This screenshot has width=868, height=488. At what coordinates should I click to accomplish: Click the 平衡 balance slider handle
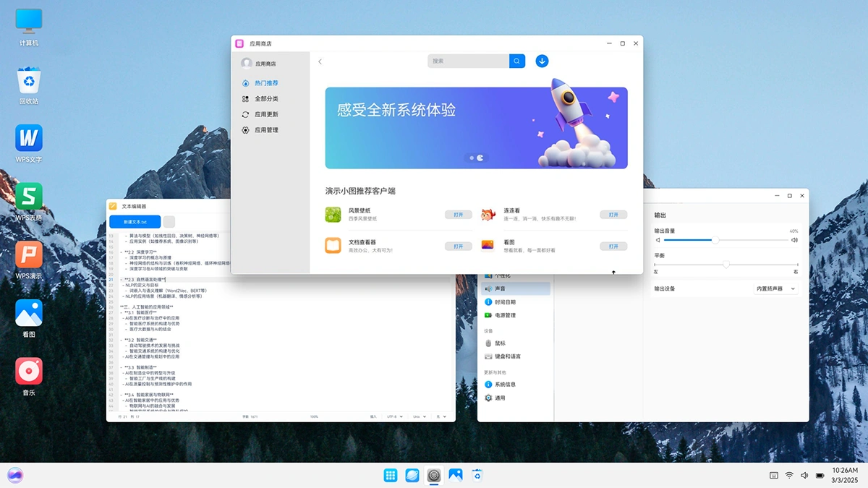click(726, 265)
